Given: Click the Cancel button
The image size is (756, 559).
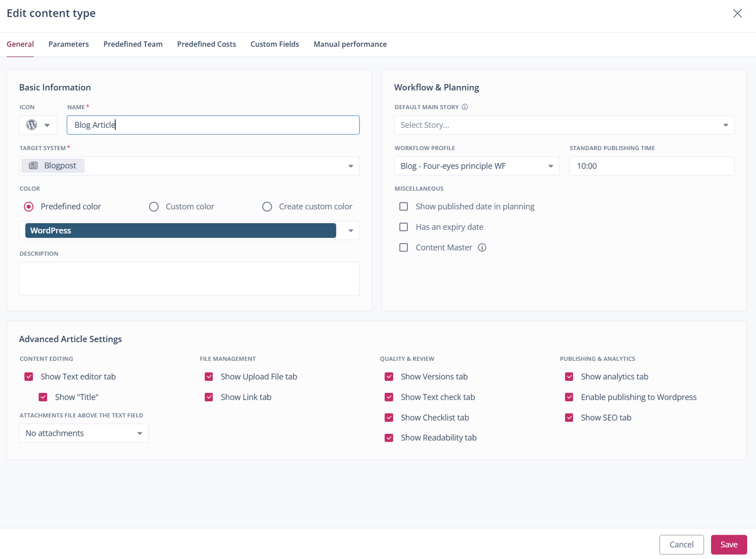Looking at the screenshot, I should (x=681, y=545).
